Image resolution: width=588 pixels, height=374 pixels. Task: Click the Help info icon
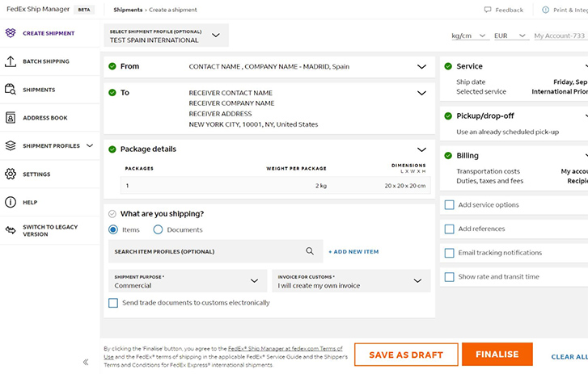tap(11, 202)
